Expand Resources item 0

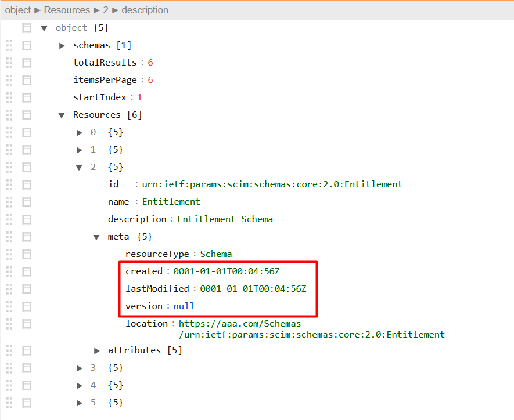(79, 133)
